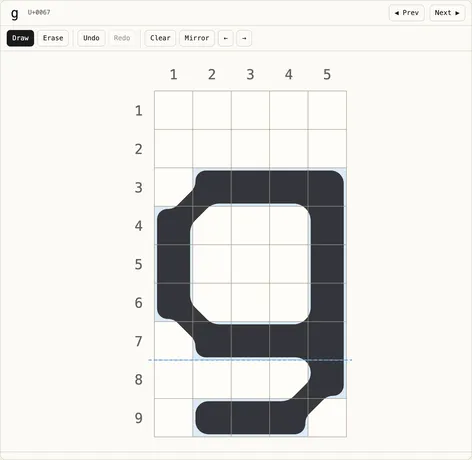Click the Undo button
The width and height of the screenshot is (472, 460).
[91, 38]
